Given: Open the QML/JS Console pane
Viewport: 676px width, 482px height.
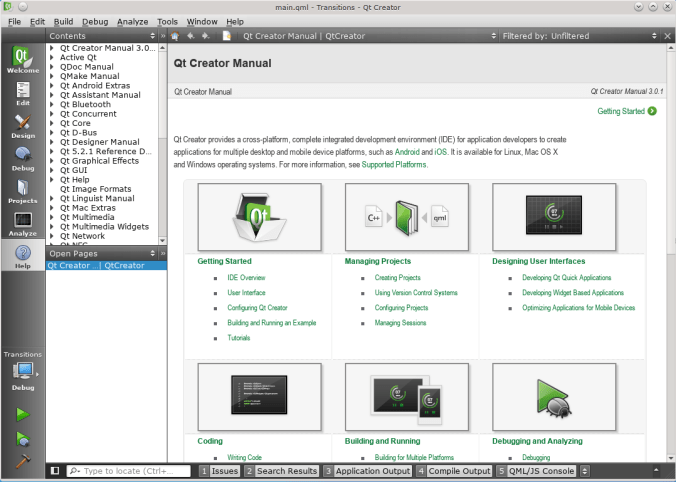Looking at the screenshot, I should (x=536, y=471).
